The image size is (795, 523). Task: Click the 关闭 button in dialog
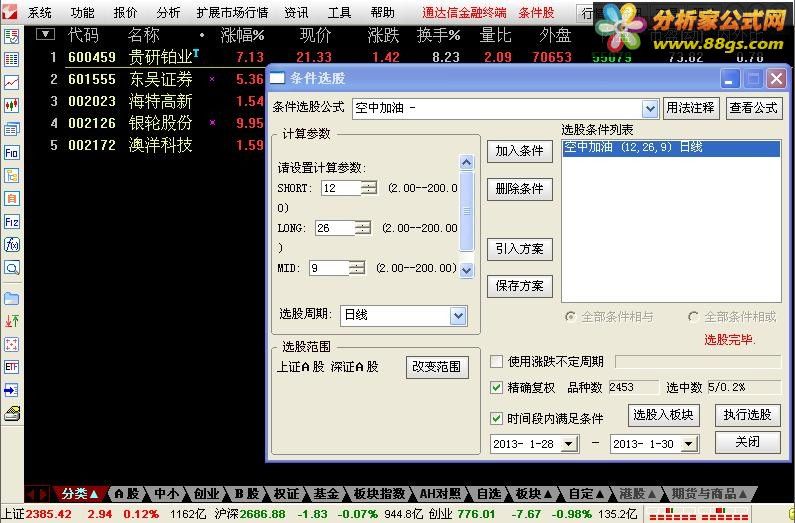pyautogui.click(x=748, y=442)
